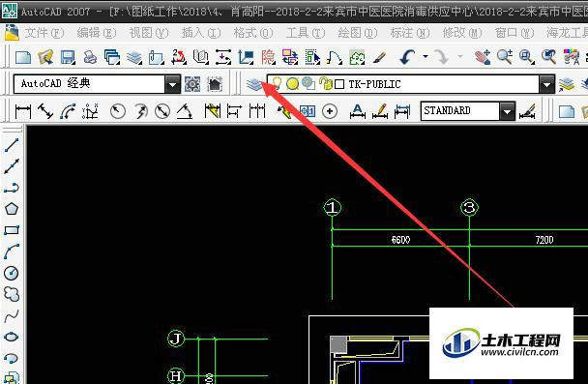This screenshot has width=588, height=384.
Task: Open the Dimension Style manager icon
Action: [x=527, y=111]
